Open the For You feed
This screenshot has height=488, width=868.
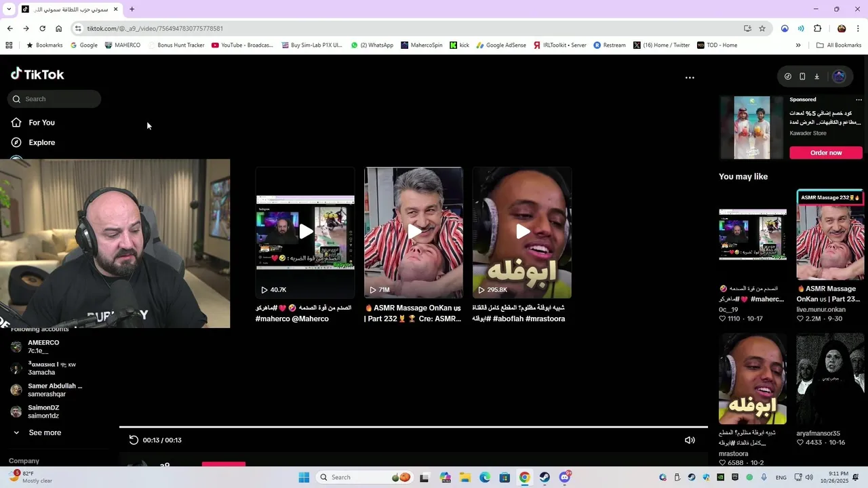pos(33,123)
